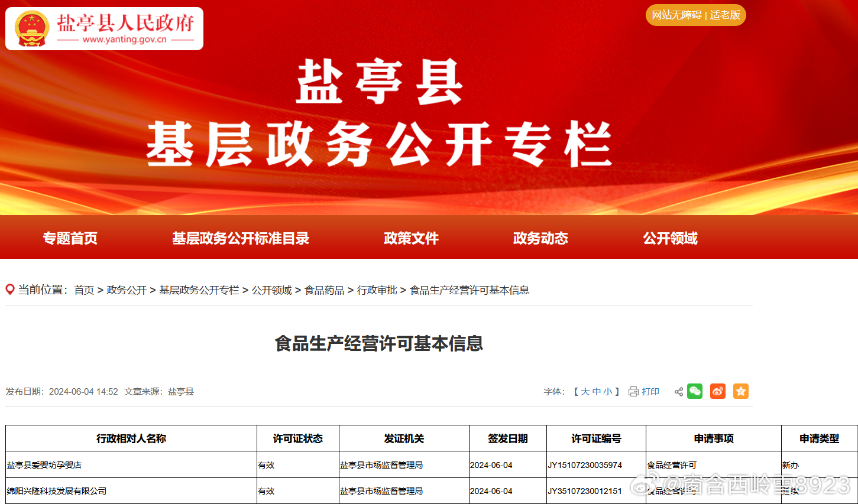Set font size to small (小)
Image resolution: width=858 pixels, height=504 pixels.
coord(607,392)
